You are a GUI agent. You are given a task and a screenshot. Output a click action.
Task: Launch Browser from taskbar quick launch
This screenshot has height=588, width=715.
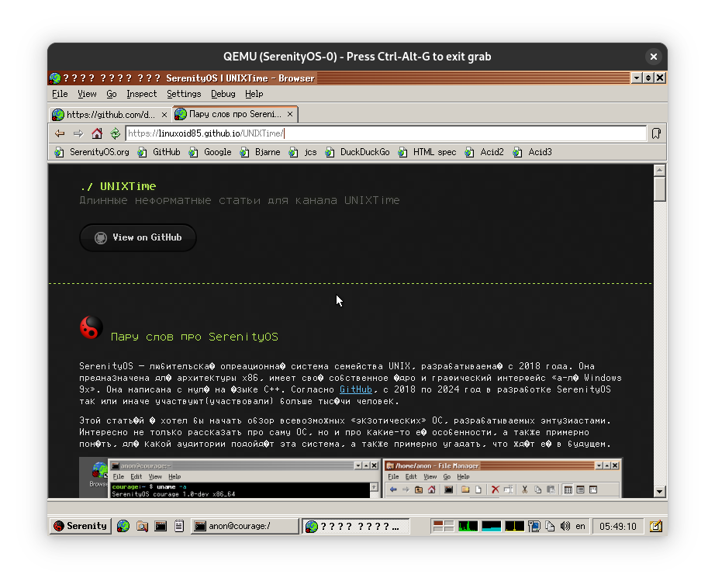click(x=123, y=526)
